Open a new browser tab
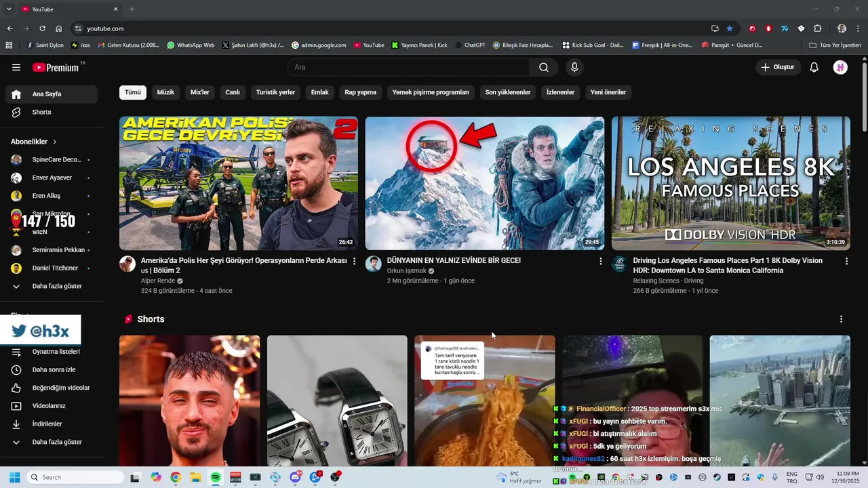 click(x=132, y=9)
